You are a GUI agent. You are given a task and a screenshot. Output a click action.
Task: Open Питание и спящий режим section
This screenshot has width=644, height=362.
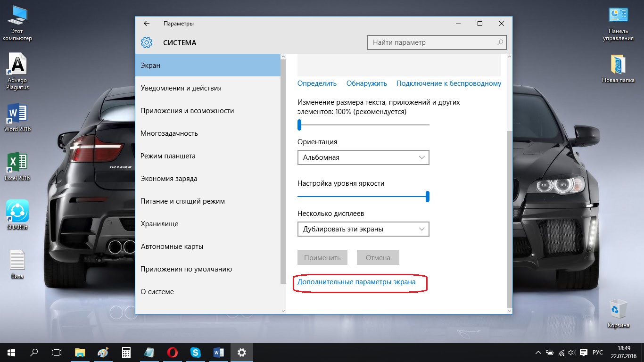(208, 201)
